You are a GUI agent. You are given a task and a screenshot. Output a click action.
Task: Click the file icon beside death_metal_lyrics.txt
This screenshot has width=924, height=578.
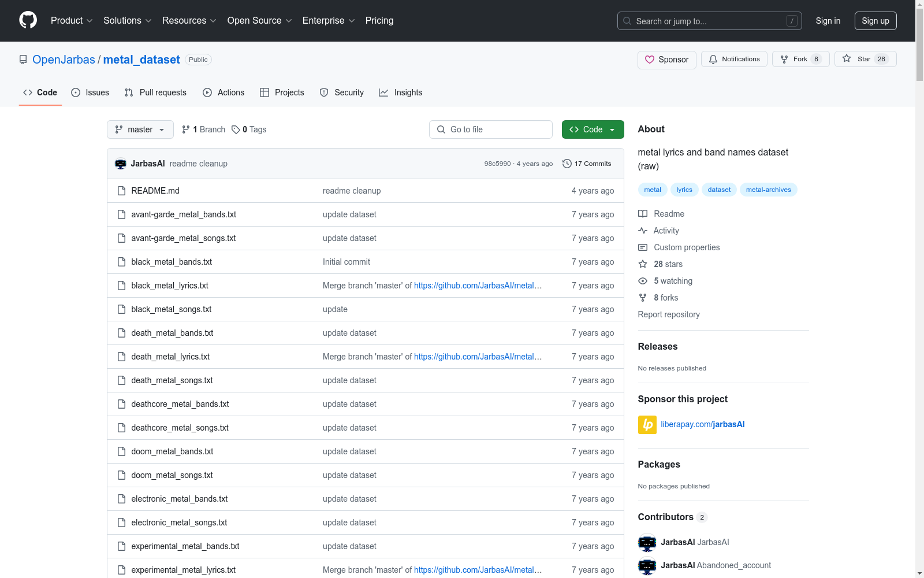pyautogui.click(x=121, y=357)
